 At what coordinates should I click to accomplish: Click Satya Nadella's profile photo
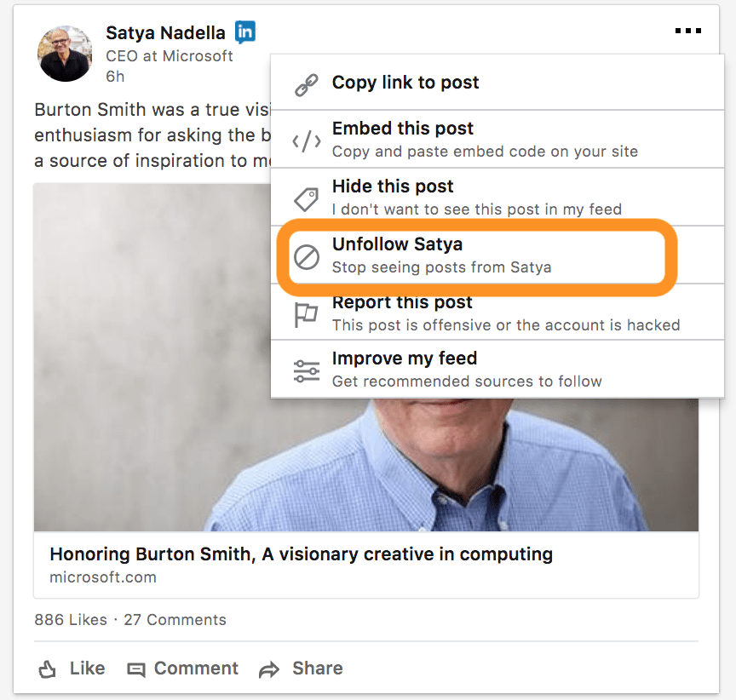click(x=65, y=54)
